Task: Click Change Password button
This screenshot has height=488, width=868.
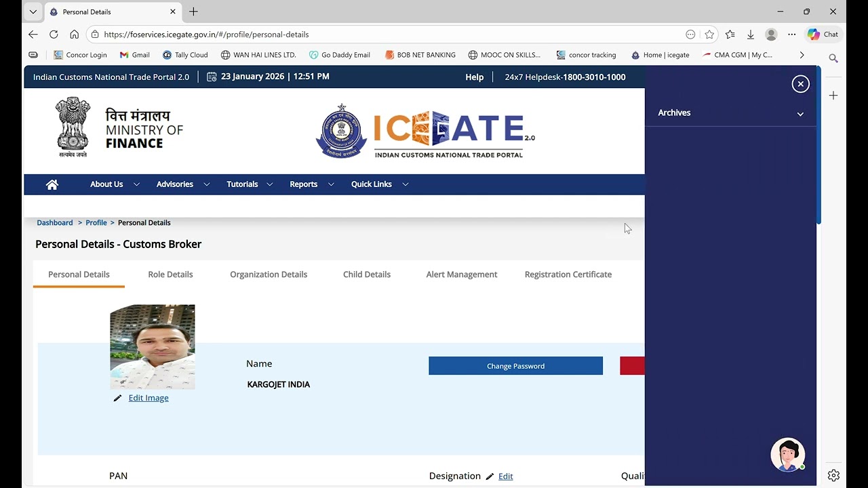Action: point(515,366)
